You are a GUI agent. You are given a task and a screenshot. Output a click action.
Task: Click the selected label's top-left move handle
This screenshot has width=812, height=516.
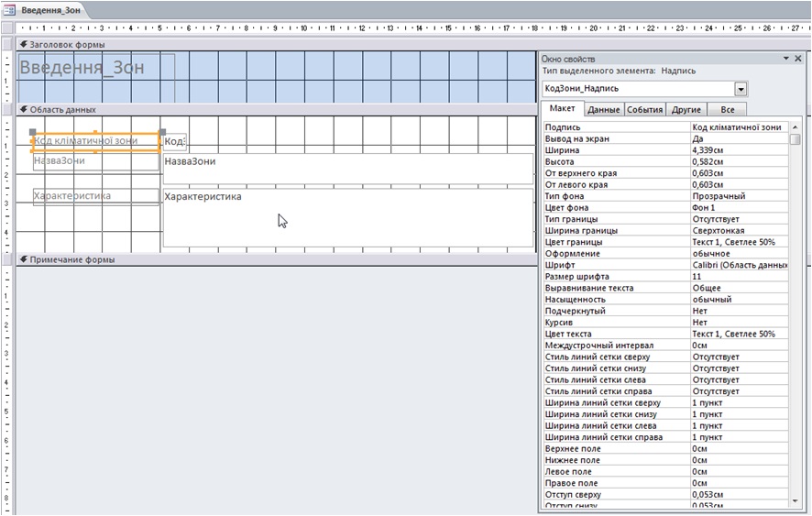point(34,132)
